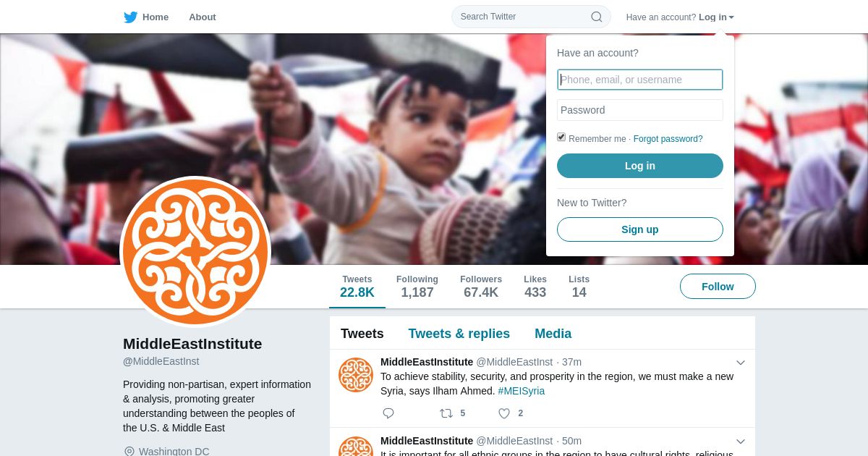This screenshot has width=868, height=456.
Task: Click avatar beside the 37m tweet
Action: pyautogui.click(x=356, y=375)
